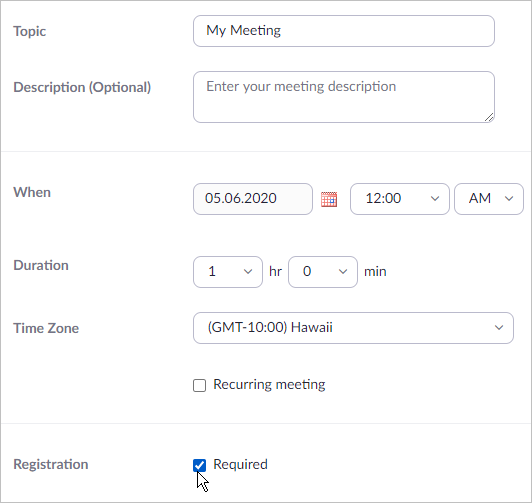Open the 12:00 start time dropdown
532x503 pixels.
[x=400, y=199]
